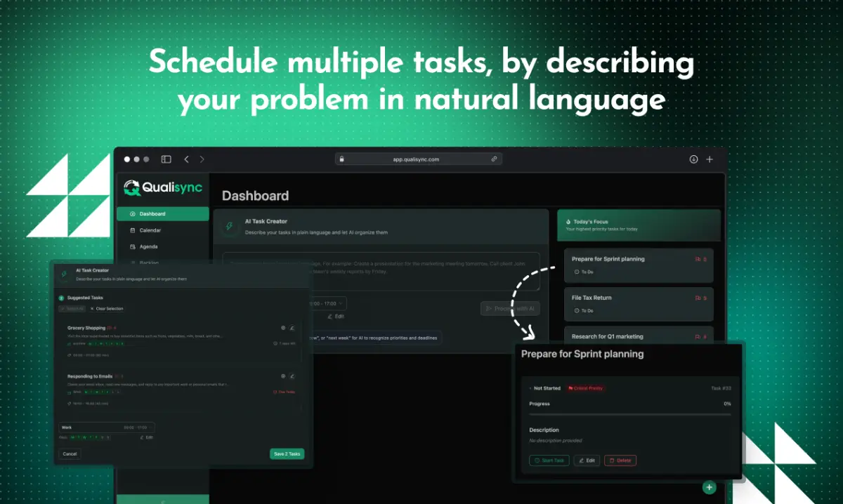Viewport: 843px width, 504px height.
Task: Click the Delete button in task details
Action: [620, 460]
